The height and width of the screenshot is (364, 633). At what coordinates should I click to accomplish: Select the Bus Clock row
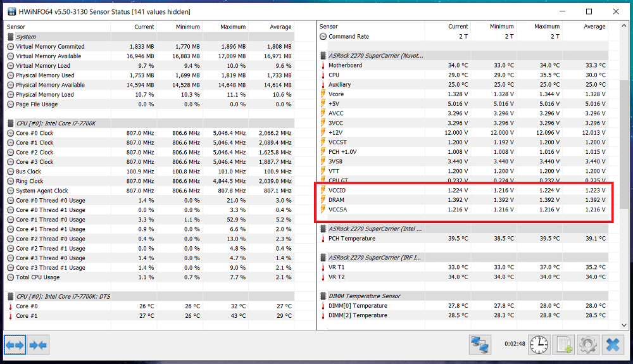coord(150,172)
